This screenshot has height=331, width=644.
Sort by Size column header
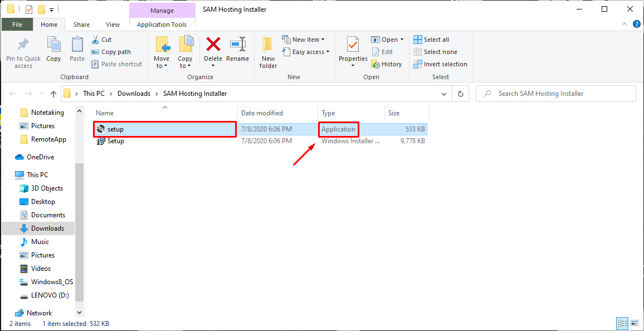(407, 113)
